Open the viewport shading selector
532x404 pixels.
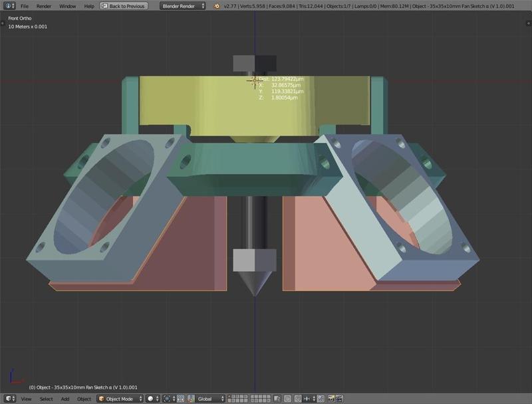pos(153,399)
